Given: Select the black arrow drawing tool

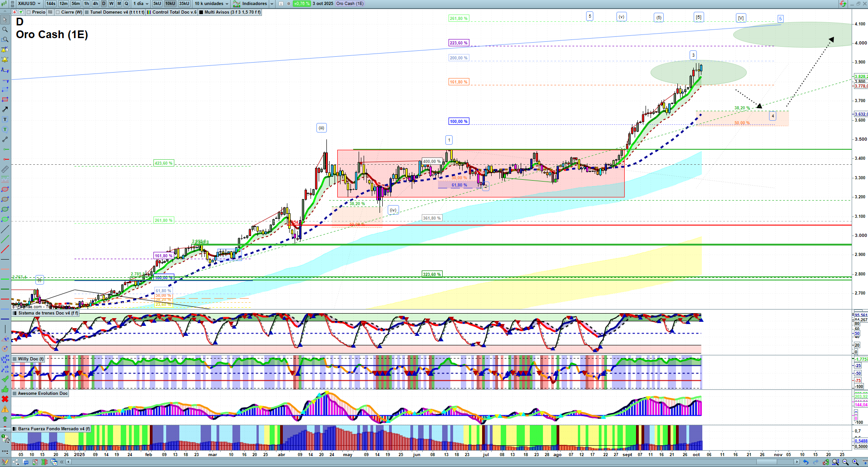Looking at the screenshot, I should [5, 109].
